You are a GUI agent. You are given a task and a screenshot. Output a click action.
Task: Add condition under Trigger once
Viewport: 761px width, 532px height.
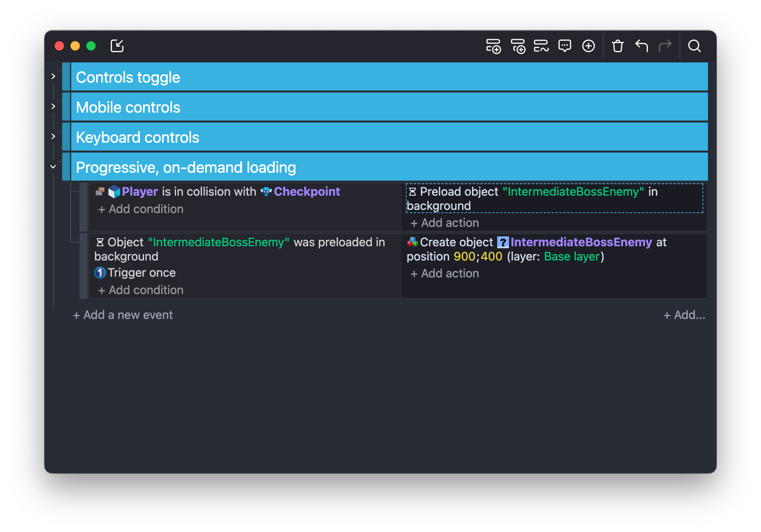click(141, 290)
